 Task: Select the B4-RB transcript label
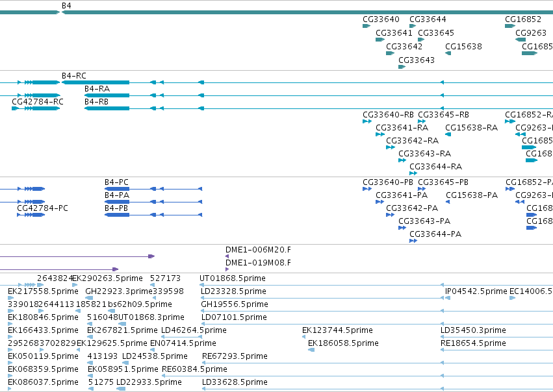[x=96, y=102]
